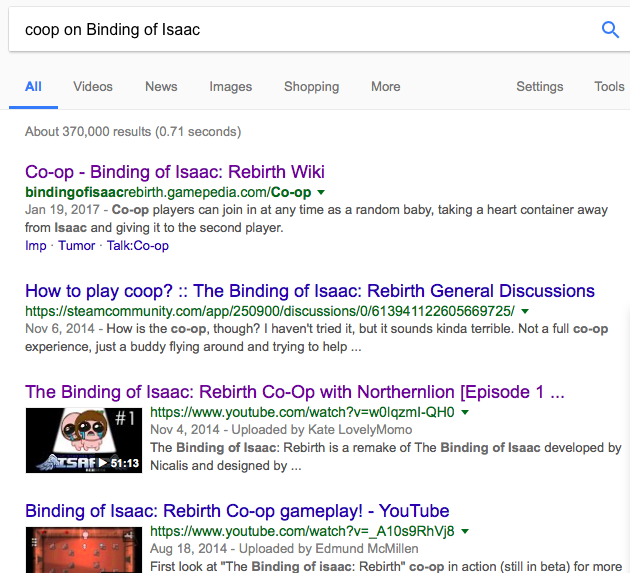The image size is (630, 573).
Task: Click the bindingofisaacrebirth.gamepedia.com/Co-op URL text
Action: pyautogui.click(x=168, y=192)
